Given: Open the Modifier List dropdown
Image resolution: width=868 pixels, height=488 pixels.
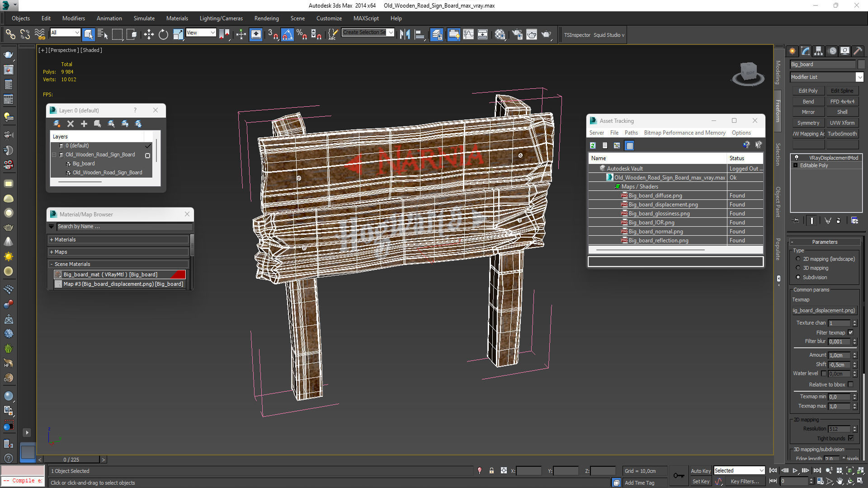Looking at the screenshot, I should coord(859,77).
